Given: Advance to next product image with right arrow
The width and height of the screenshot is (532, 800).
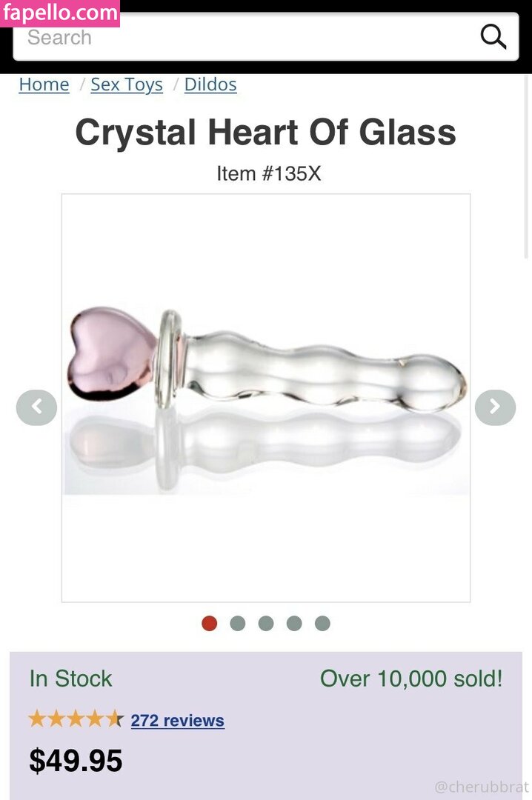Looking at the screenshot, I should click(x=495, y=407).
